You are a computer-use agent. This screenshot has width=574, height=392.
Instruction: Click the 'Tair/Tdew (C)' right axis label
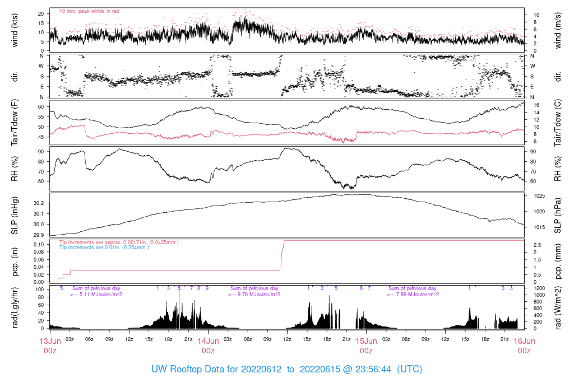(x=558, y=123)
